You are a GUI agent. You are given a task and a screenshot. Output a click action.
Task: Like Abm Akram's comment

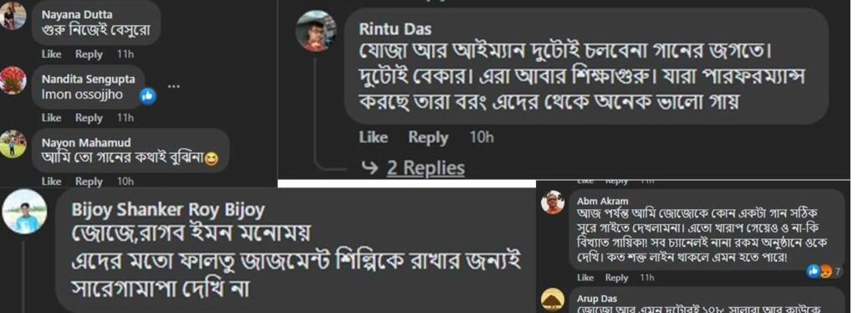tap(585, 278)
